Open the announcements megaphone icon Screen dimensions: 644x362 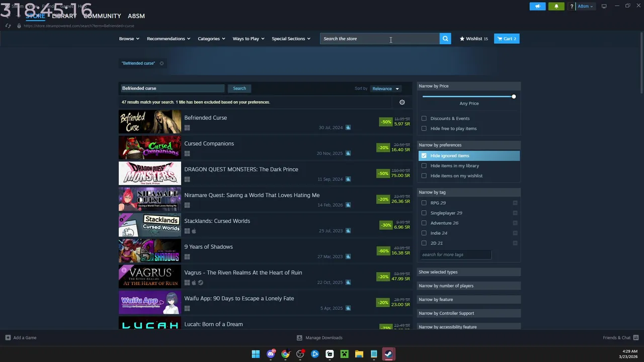pyautogui.click(x=537, y=6)
